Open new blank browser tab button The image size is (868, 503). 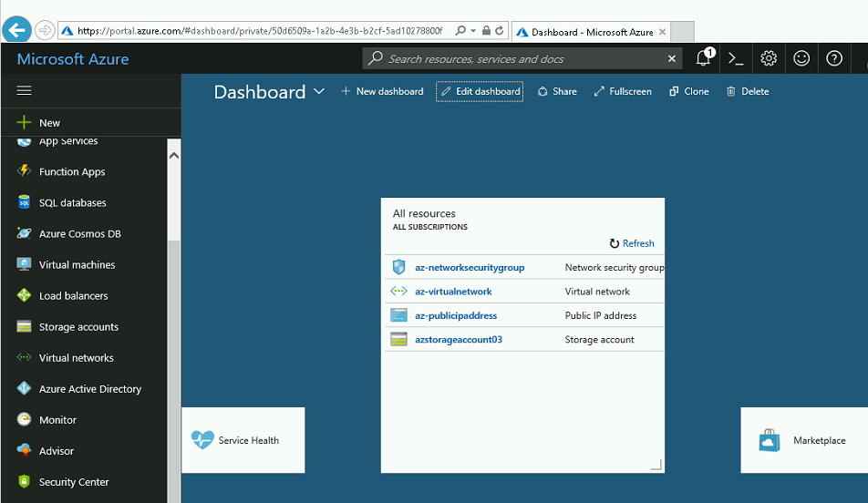[x=683, y=32]
